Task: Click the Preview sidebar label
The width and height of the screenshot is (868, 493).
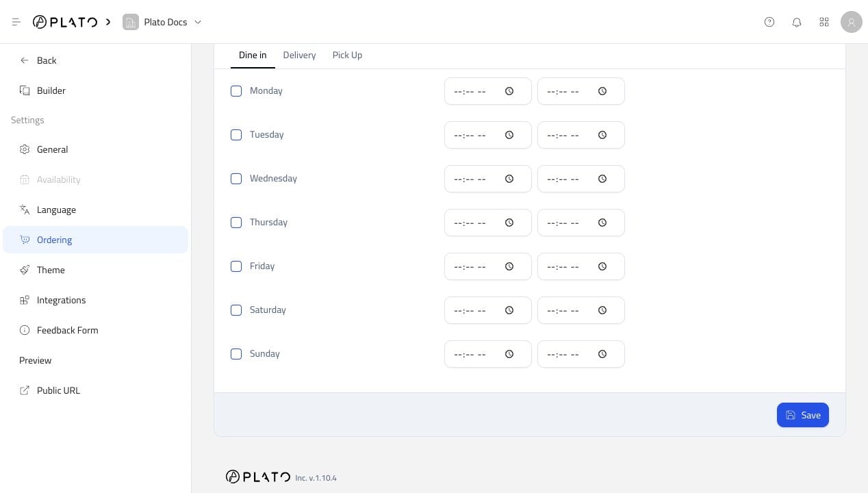Action: 36,360
